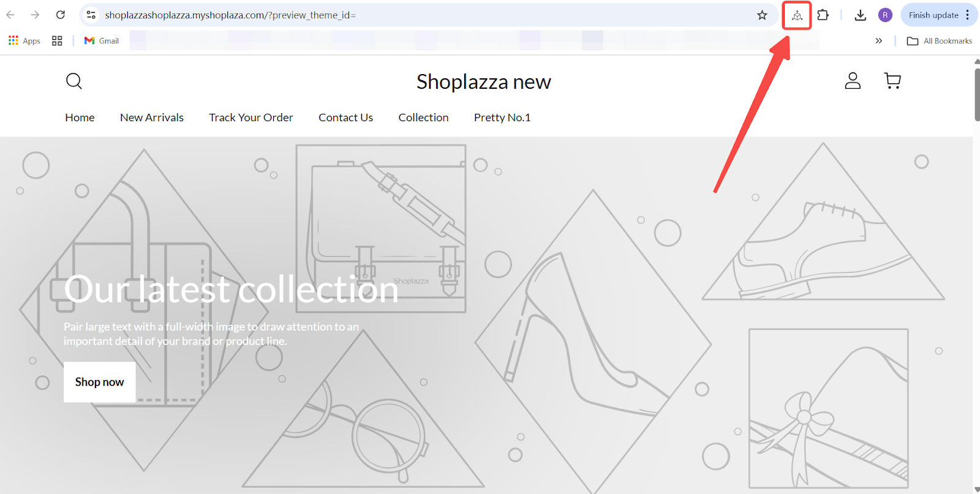
Task: Open the All Bookmarks folder
Action: [x=940, y=41]
